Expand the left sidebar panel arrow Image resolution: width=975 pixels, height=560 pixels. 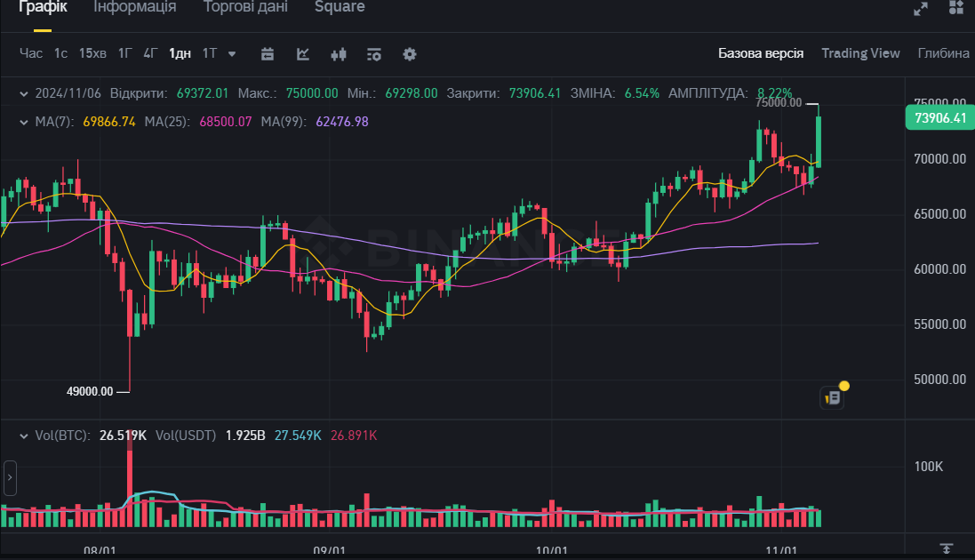[x=9, y=478]
